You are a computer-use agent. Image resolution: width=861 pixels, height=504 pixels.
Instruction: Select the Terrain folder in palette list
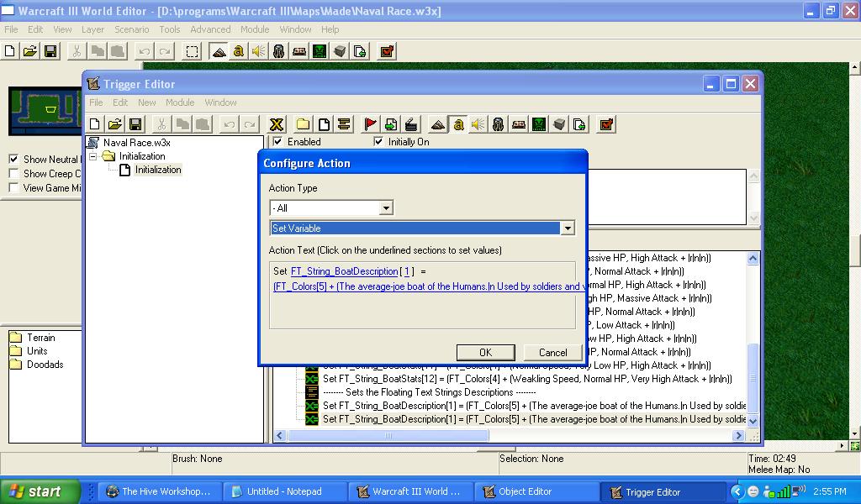pyautogui.click(x=40, y=338)
